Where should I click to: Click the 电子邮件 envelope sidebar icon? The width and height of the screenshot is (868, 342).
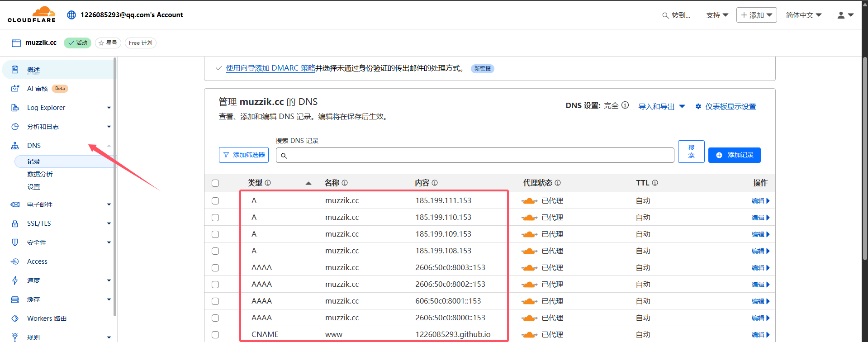[15, 204]
